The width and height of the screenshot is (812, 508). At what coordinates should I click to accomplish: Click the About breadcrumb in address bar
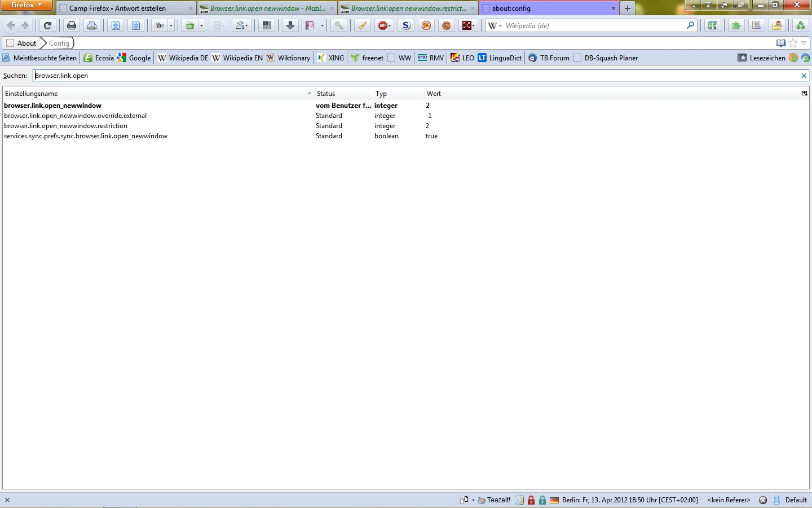21,43
